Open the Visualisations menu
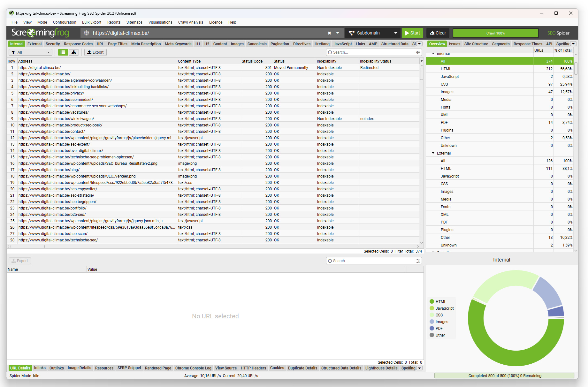Screen dimensions: 588x387 [x=160, y=22]
